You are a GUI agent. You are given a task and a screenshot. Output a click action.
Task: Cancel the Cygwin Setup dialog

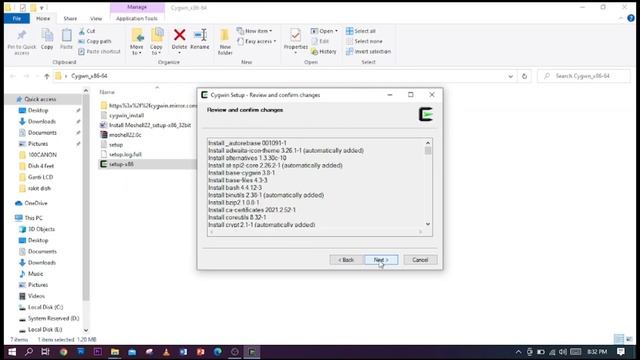click(420, 260)
